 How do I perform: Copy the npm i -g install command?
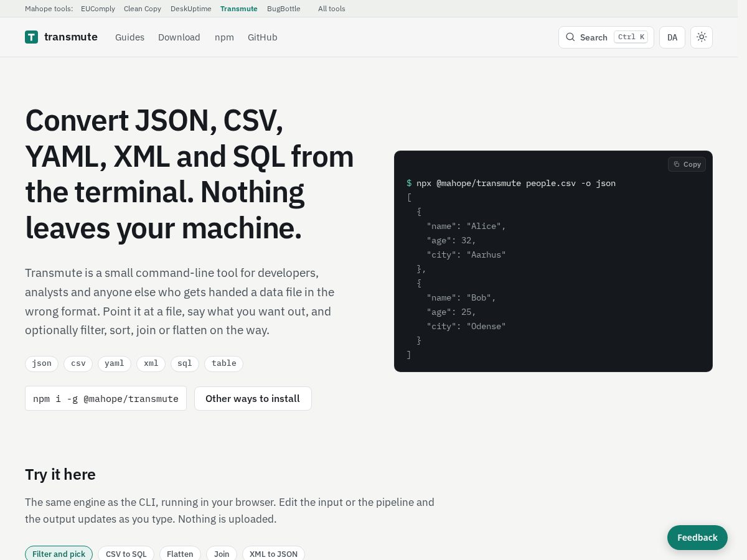pyautogui.click(x=106, y=398)
